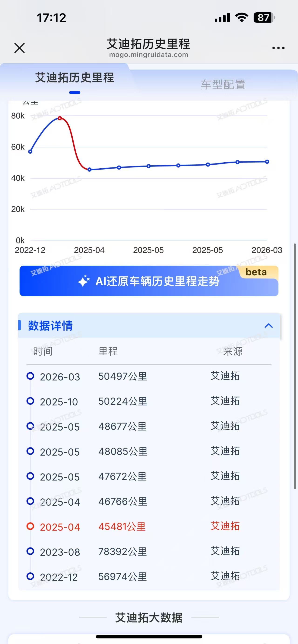
Task: Select the 艾迪拓历史里程 tab
Action: (74, 77)
